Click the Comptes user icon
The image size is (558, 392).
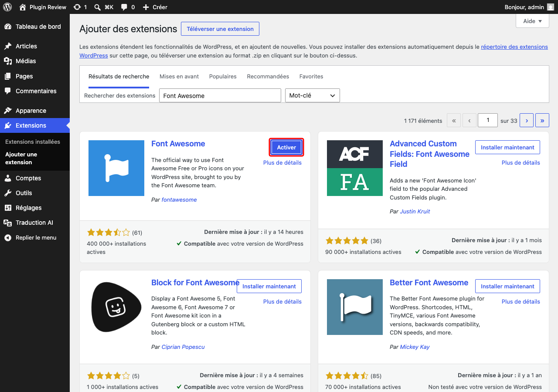coord(8,178)
